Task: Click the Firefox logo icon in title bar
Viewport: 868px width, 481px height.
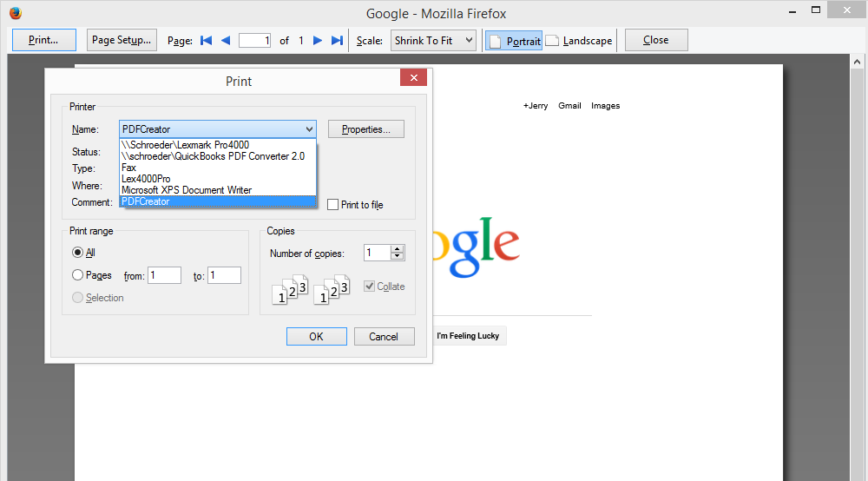Action: point(16,13)
